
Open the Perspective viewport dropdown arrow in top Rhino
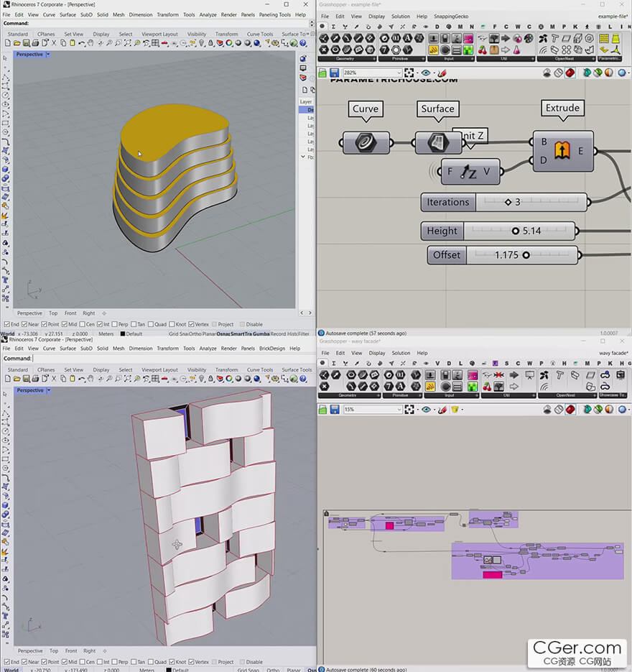[x=48, y=55]
